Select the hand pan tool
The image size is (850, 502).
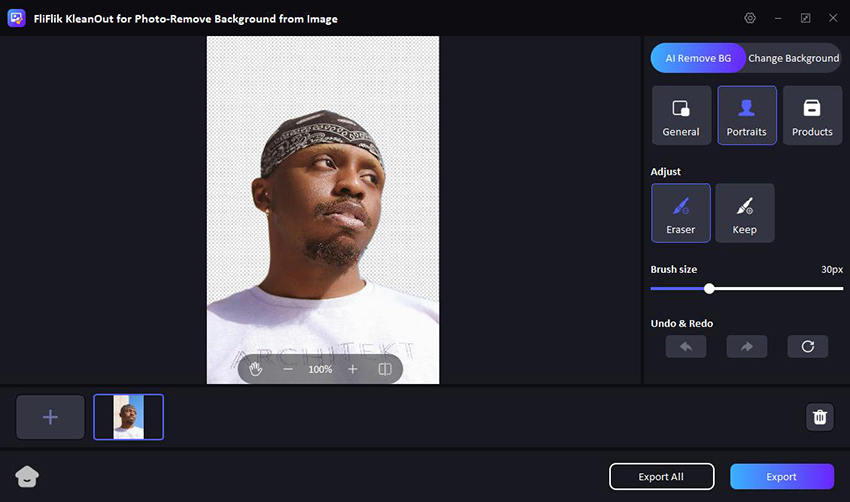point(256,369)
